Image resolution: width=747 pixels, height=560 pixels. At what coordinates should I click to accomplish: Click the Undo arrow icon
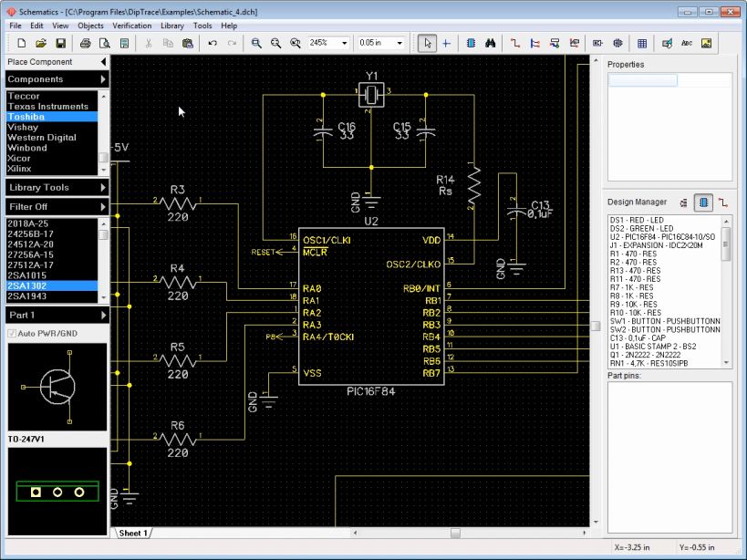pyautogui.click(x=212, y=43)
